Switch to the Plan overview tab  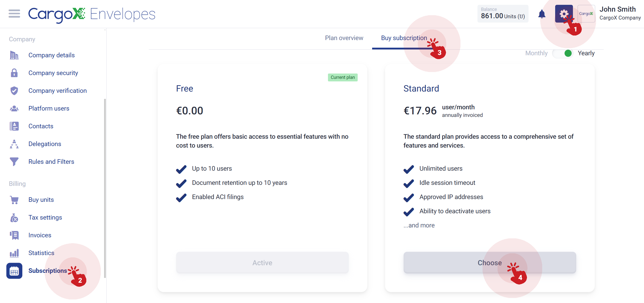pyautogui.click(x=344, y=38)
